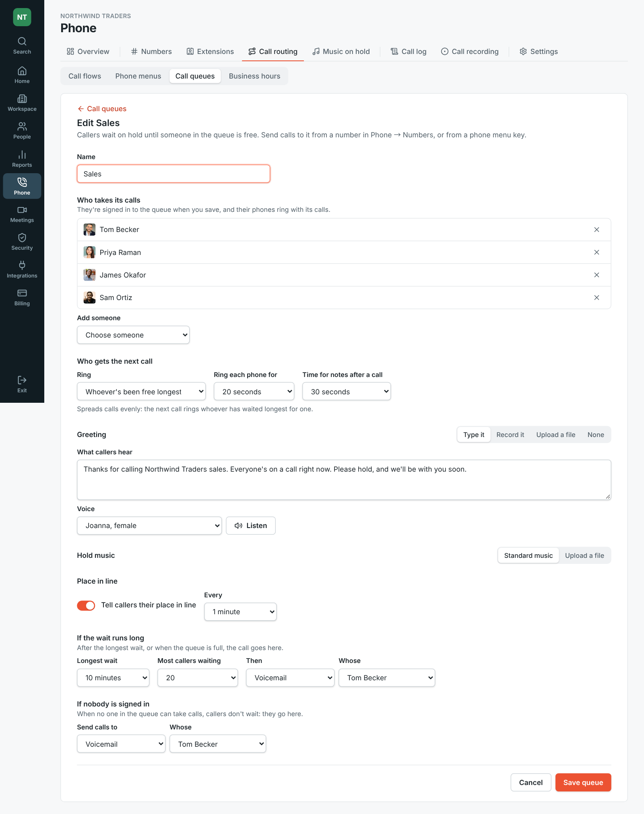Go back via Call queues link
Image resolution: width=644 pixels, height=814 pixels.
(102, 109)
